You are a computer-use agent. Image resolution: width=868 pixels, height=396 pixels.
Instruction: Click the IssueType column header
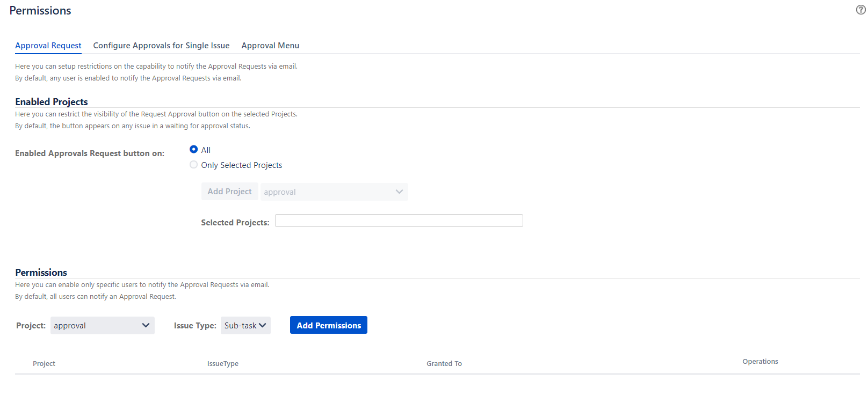point(223,364)
